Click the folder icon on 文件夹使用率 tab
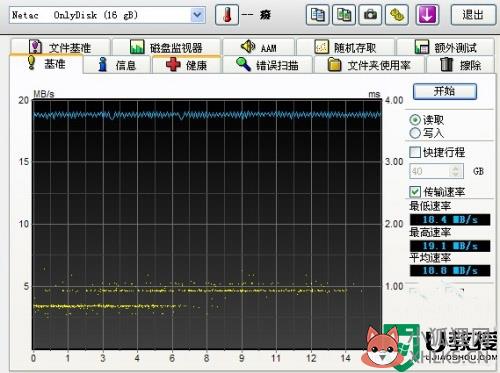Viewport: 500px width, 373px height. coord(334,64)
